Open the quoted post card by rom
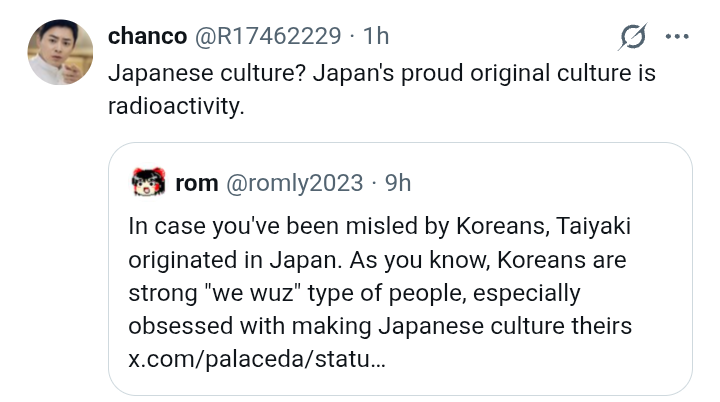Viewport: 720px width, 402px height. 400,269
